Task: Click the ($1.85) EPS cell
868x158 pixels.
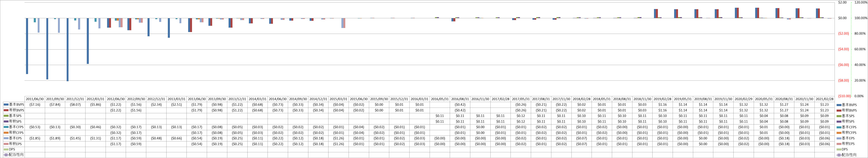Action: pos(35,138)
